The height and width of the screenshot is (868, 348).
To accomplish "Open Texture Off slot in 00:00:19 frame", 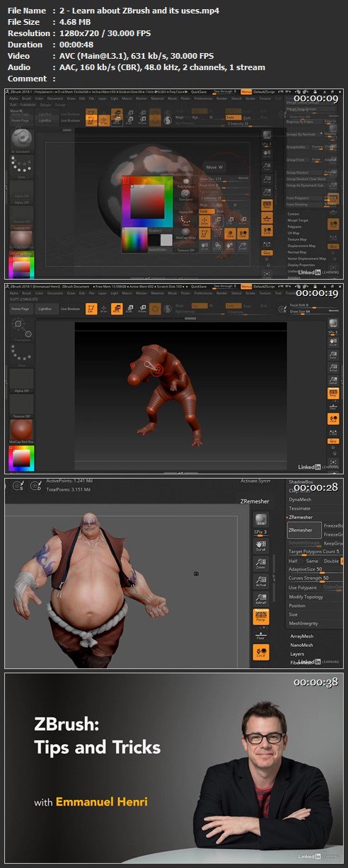I will pos(21,406).
